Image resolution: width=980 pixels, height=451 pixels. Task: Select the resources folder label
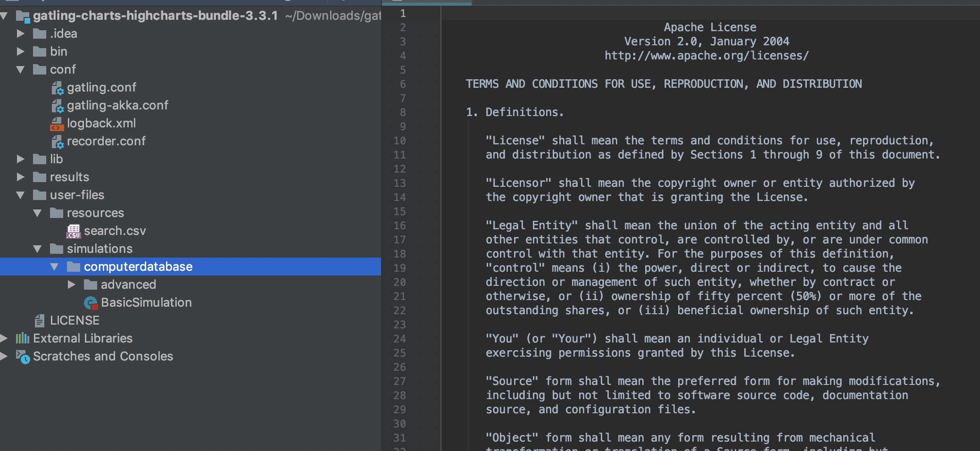[x=95, y=213]
